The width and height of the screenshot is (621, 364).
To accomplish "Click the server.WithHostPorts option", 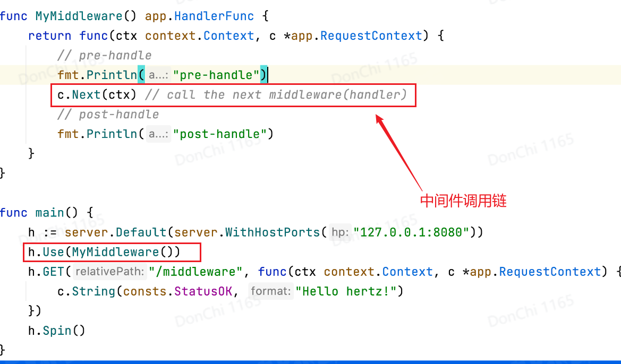I will click(246, 232).
